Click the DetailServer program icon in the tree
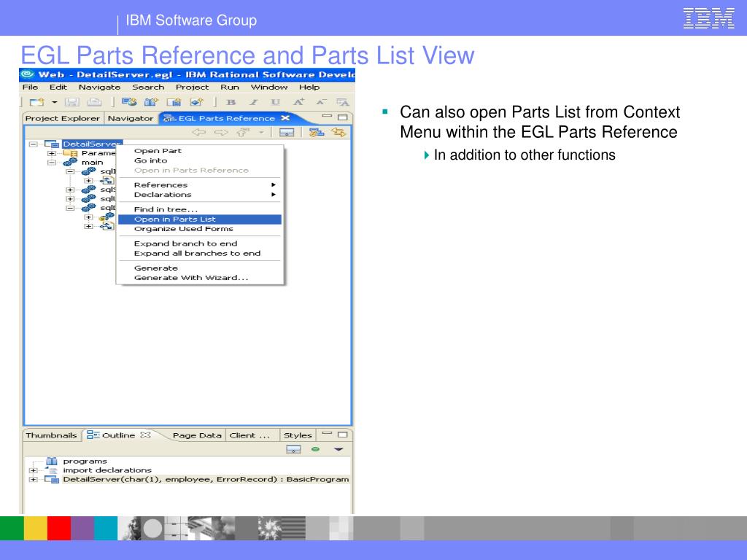747x560 pixels. [x=52, y=144]
